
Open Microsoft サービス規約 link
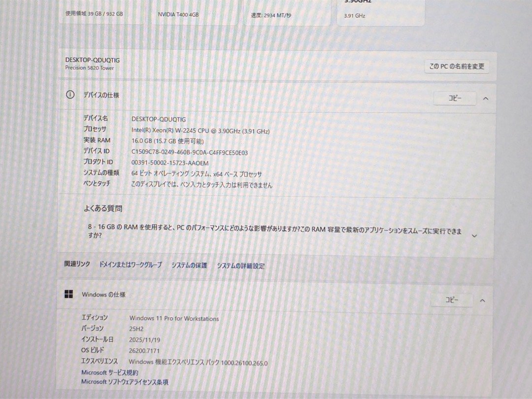[x=109, y=372]
